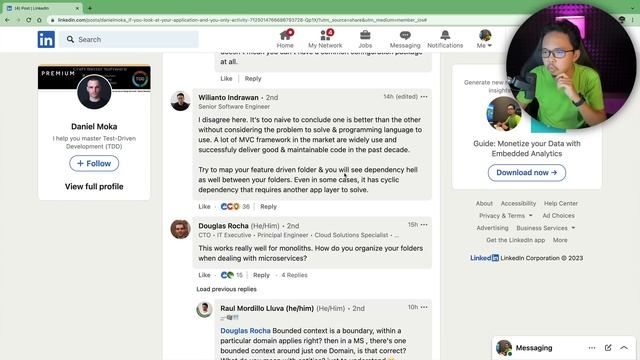Reply to Douglas Rocha's comment
Image resolution: width=640 pixels, height=360 pixels.
coord(261,275)
